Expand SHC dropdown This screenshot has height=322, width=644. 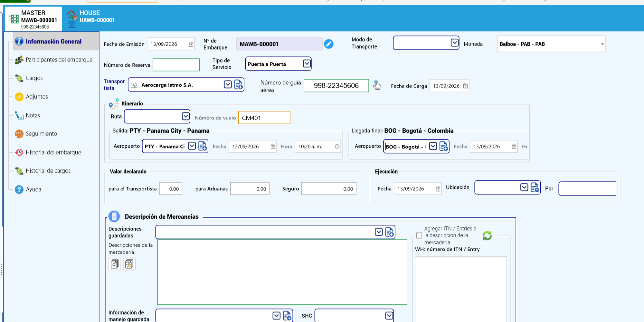pos(389,316)
